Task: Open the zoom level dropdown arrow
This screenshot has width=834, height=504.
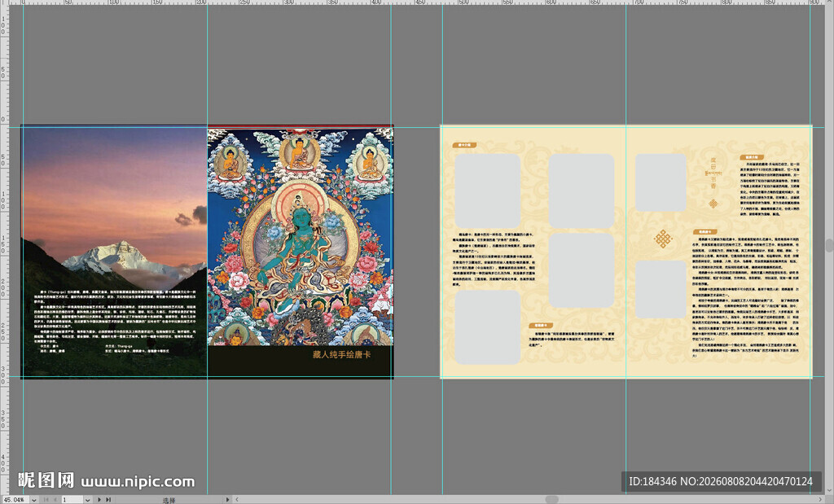Action: [x=34, y=500]
